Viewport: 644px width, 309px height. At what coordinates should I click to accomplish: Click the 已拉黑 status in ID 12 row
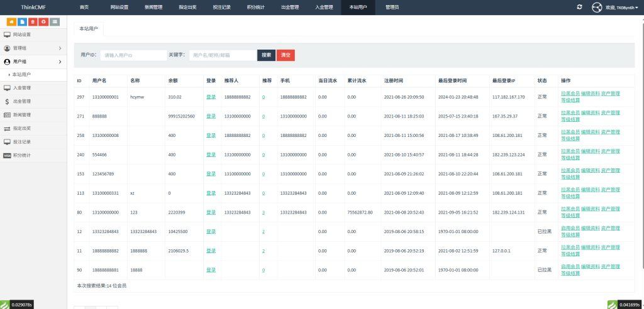pyautogui.click(x=544, y=232)
